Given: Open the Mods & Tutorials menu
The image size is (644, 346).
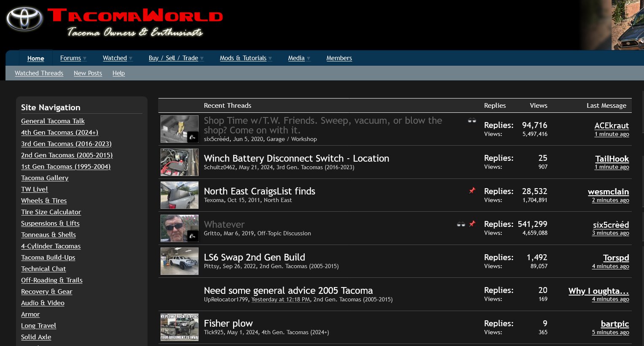Looking at the screenshot, I should [243, 58].
